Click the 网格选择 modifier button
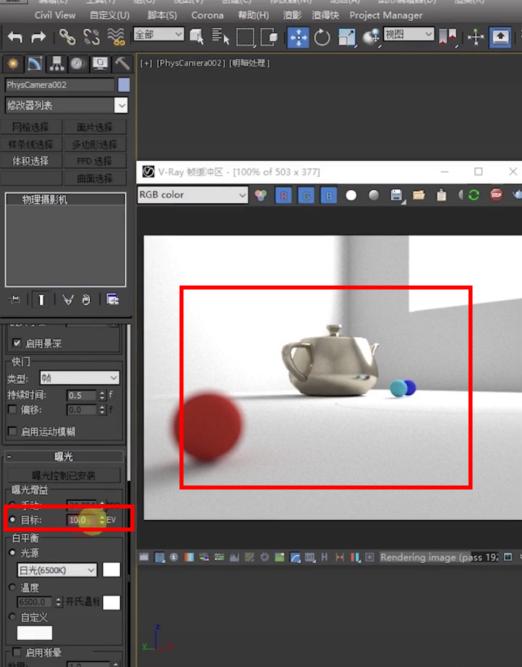Image resolution: width=522 pixels, height=667 pixels. [31, 127]
